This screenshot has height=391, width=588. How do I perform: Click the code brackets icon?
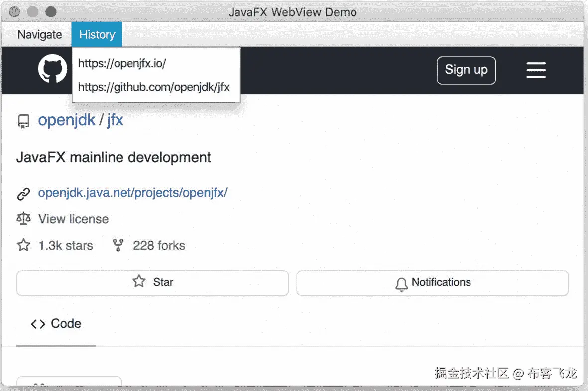pos(38,324)
